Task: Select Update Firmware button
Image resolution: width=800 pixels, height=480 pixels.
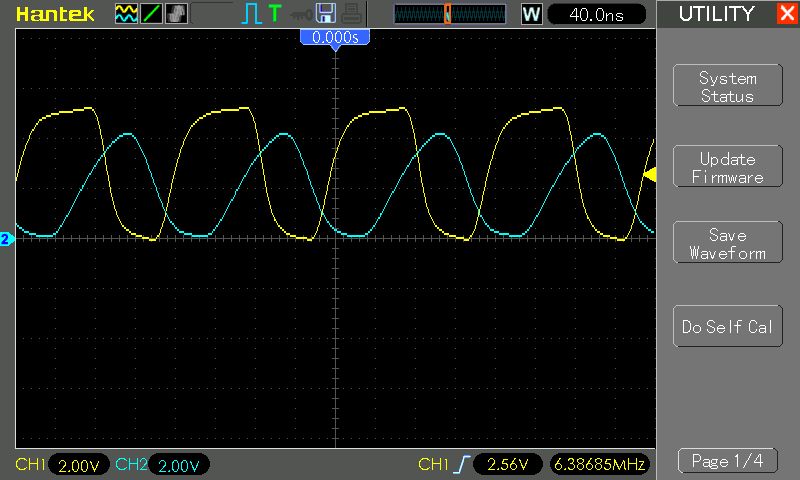Action: click(x=728, y=167)
